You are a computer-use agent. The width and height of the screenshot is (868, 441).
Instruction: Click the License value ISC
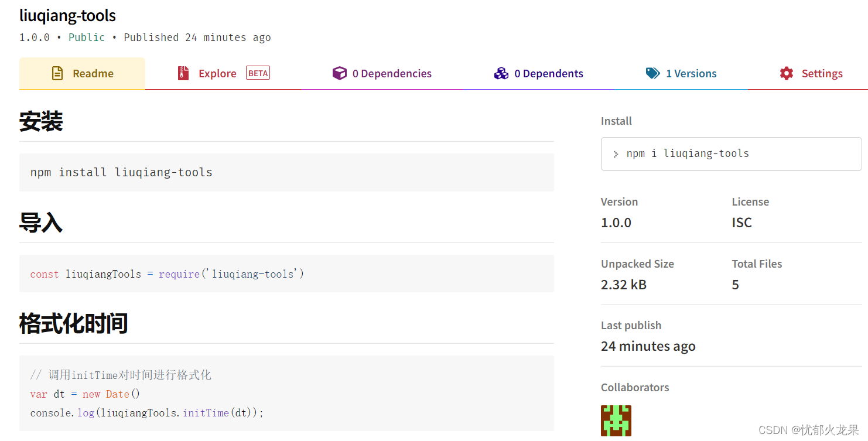741,223
